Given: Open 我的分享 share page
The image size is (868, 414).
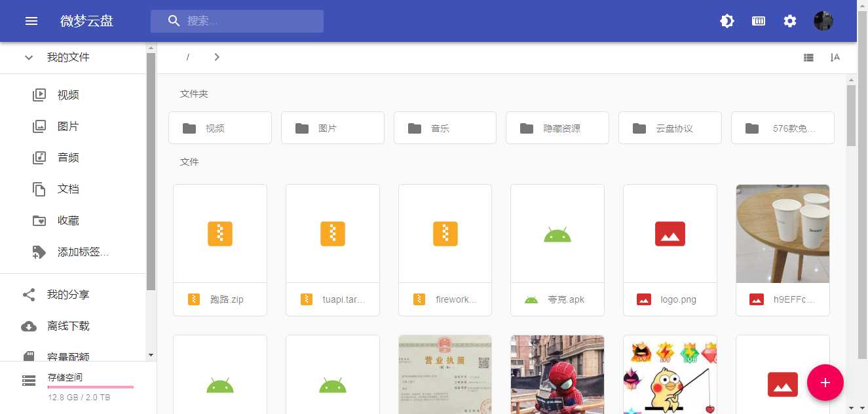Looking at the screenshot, I should point(73,295).
